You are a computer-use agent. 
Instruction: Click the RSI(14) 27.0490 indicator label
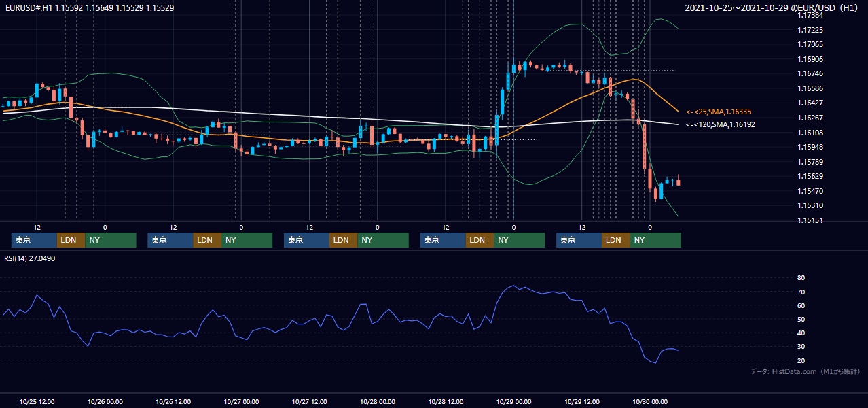click(30, 258)
